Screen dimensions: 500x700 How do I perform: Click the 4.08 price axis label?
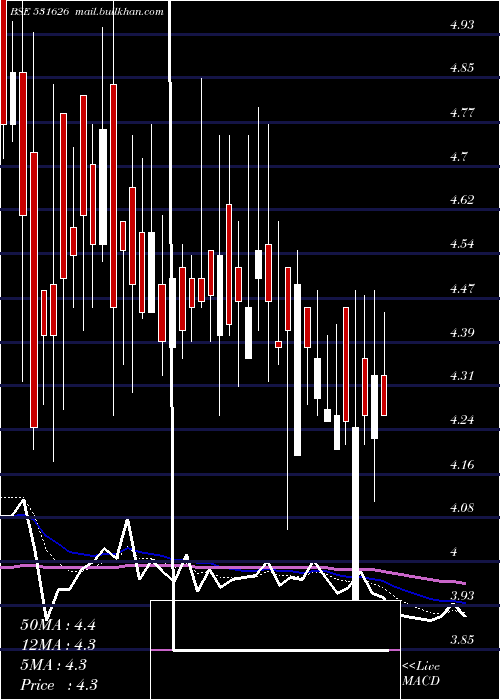click(x=462, y=508)
